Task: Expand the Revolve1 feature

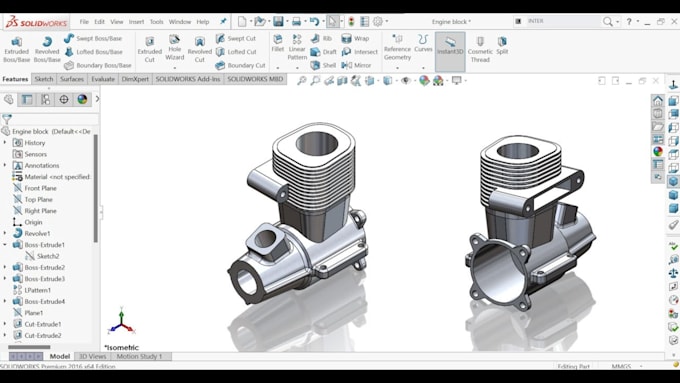Action: click(x=5, y=233)
